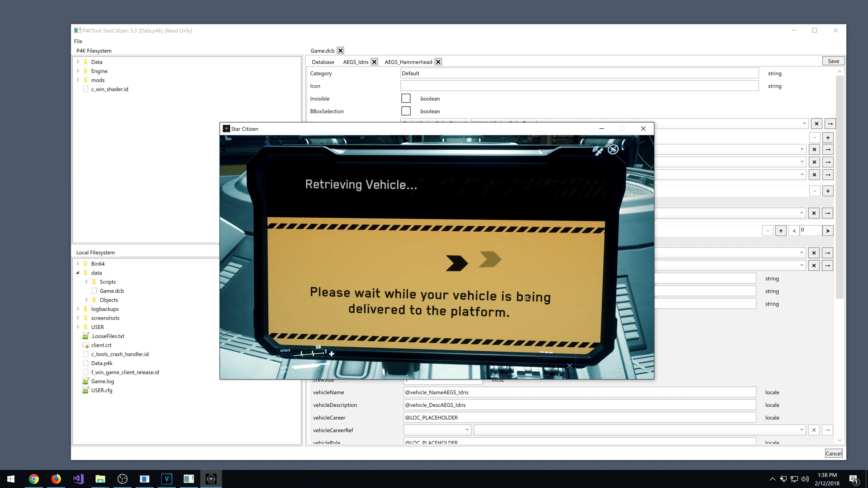Image resolution: width=868 pixels, height=488 pixels.
Task: Select the client.crt file
Action: click(x=101, y=345)
